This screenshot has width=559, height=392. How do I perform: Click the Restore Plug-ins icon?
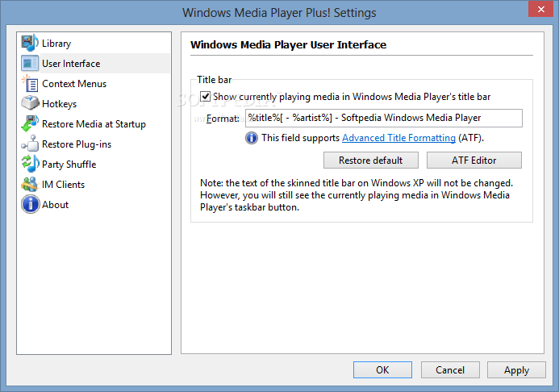pyautogui.click(x=30, y=144)
